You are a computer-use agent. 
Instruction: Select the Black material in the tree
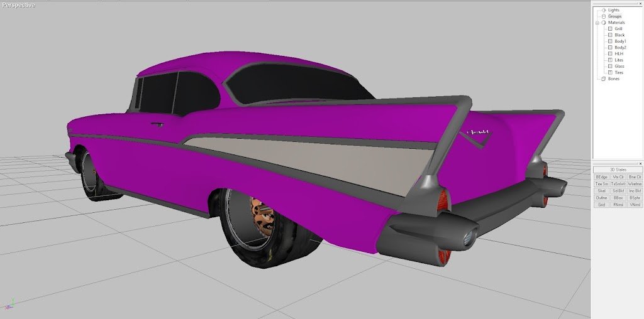coord(619,35)
